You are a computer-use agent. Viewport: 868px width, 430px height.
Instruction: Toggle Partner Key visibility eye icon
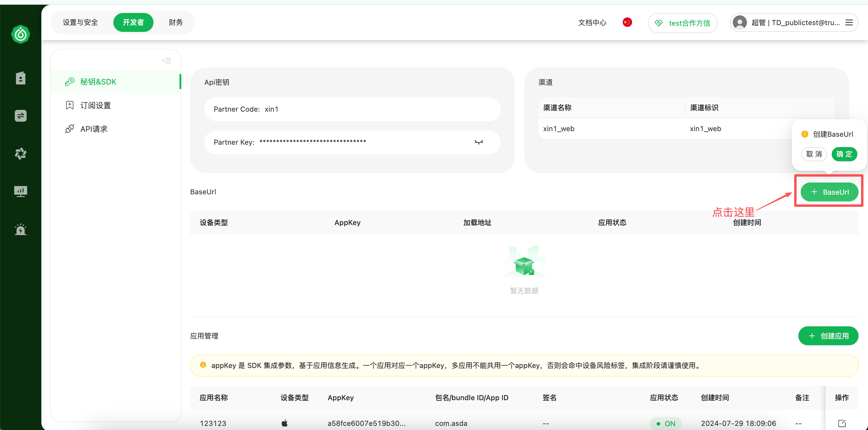[x=479, y=142]
